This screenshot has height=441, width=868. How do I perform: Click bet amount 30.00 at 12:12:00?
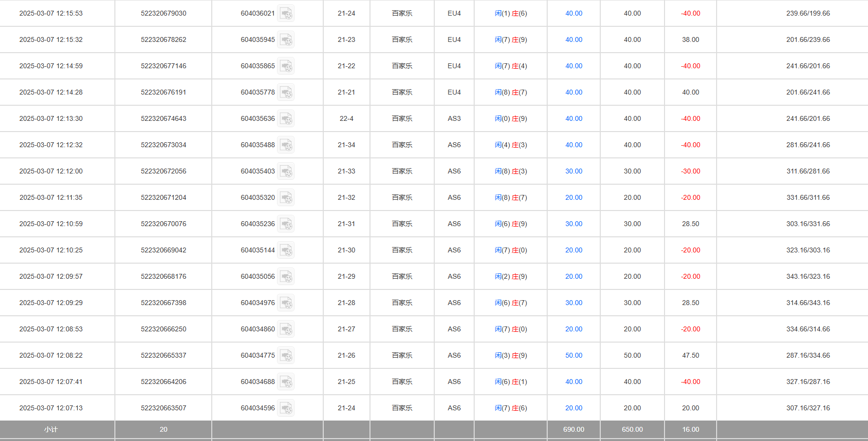(573, 172)
